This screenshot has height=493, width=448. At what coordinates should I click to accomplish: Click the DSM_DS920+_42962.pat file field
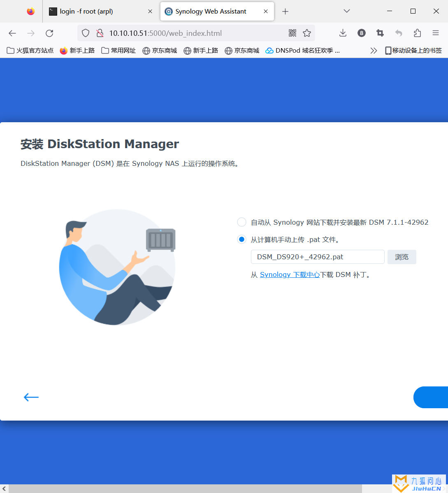pyautogui.click(x=318, y=257)
